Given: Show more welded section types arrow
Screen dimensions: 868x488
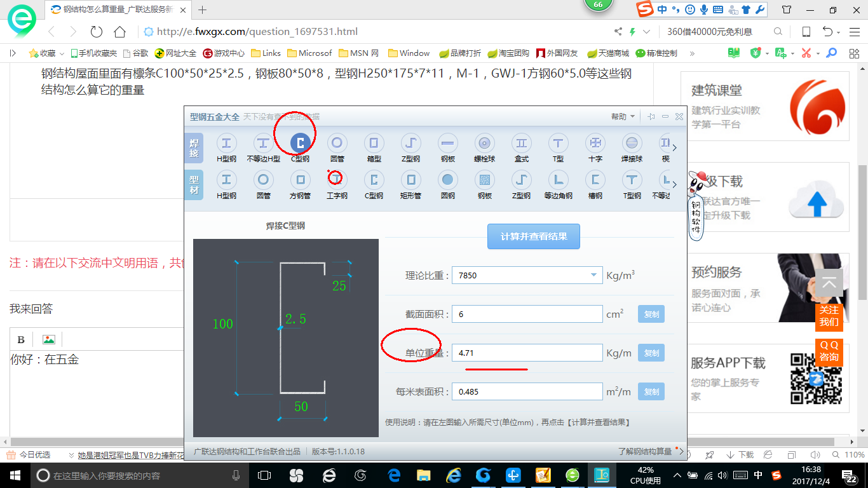Looking at the screenshot, I should 674,147.
